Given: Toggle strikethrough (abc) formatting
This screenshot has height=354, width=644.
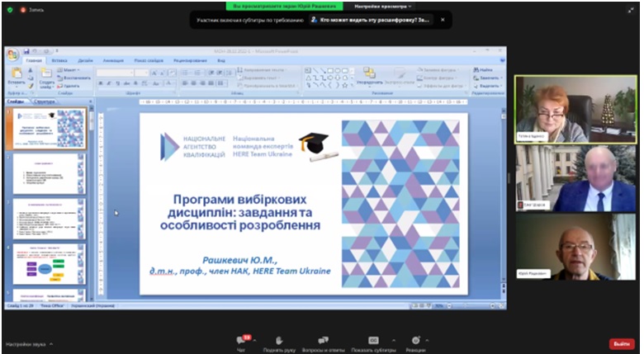Looking at the screenshot, I should pyautogui.click(x=127, y=83).
